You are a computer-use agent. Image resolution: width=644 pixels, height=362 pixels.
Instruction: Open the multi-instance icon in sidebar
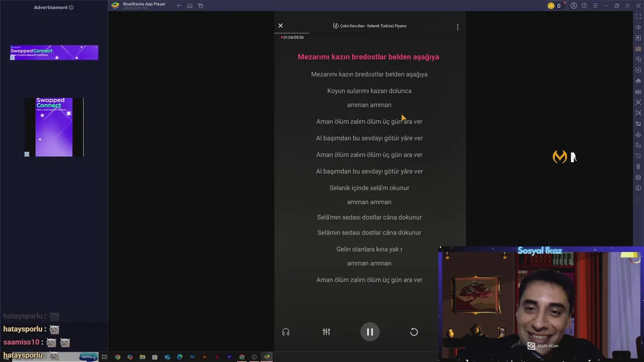click(x=638, y=145)
